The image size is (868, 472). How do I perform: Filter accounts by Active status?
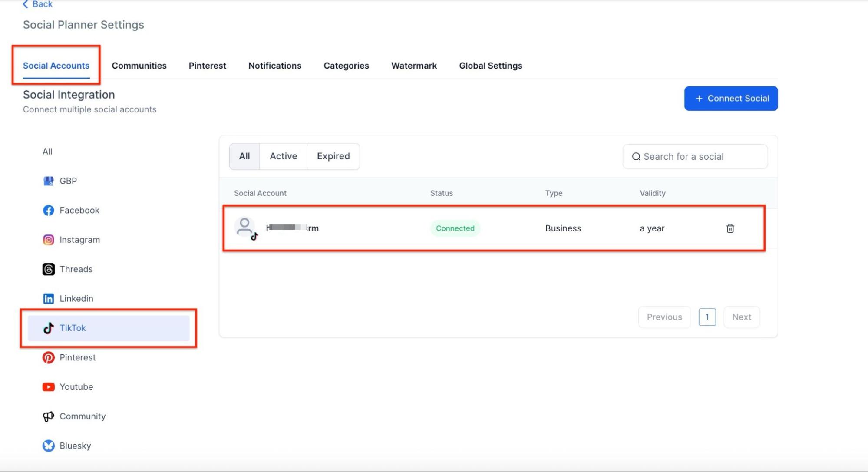(283, 156)
